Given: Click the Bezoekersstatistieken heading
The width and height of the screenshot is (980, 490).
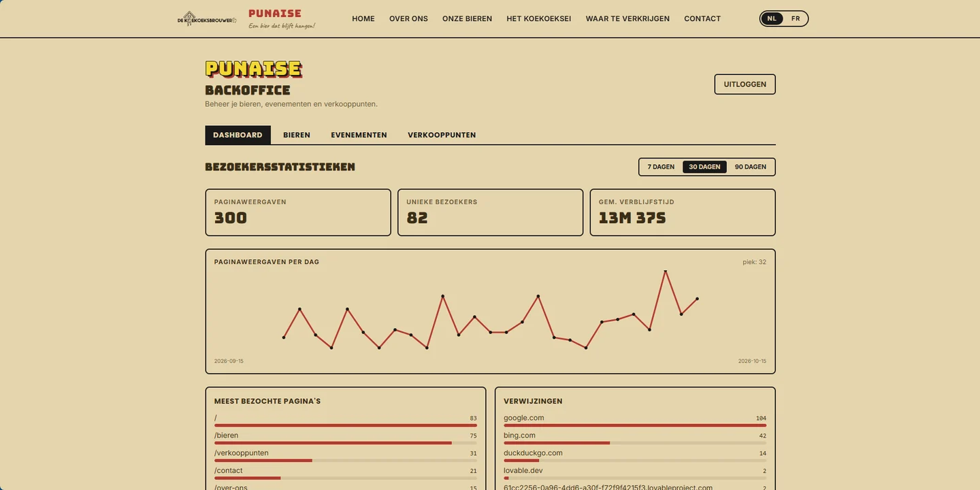Looking at the screenshot, I should [280, 167].
